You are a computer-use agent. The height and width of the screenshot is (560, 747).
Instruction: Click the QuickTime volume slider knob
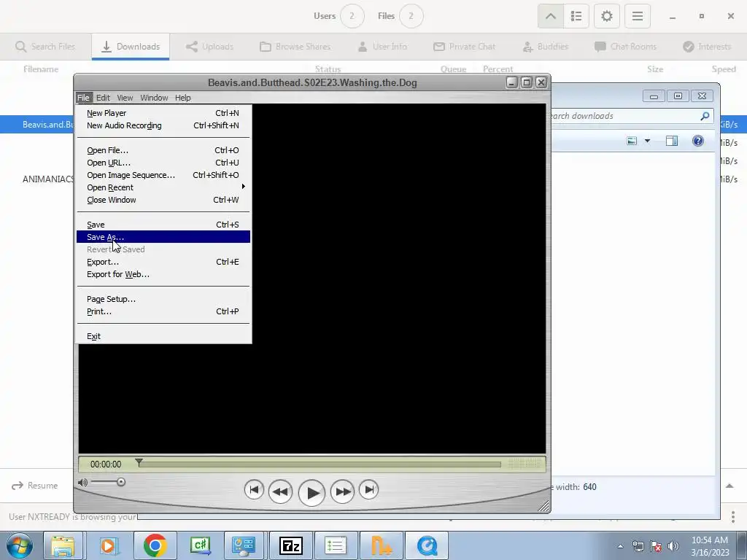click(121, 483)
